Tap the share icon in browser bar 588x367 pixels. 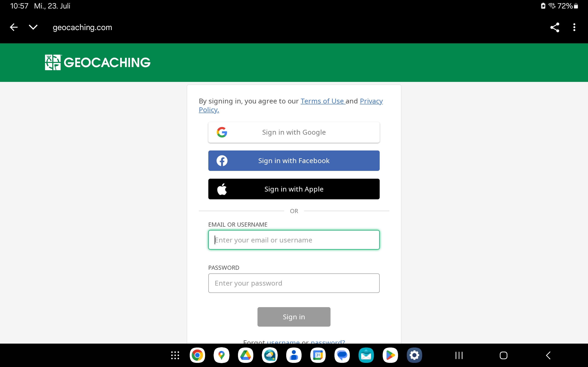coord(555,27)
